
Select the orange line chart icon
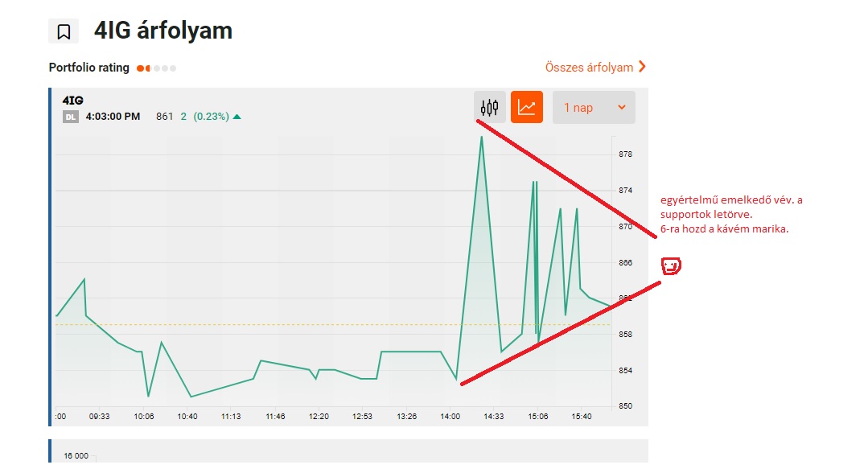(527, 107)
